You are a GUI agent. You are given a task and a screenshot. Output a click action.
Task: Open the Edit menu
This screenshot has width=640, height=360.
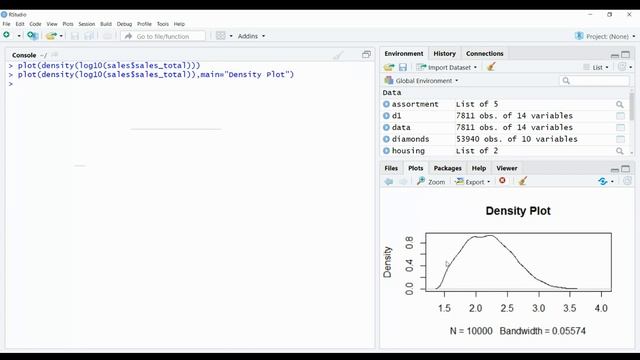(x=20, y=24)
